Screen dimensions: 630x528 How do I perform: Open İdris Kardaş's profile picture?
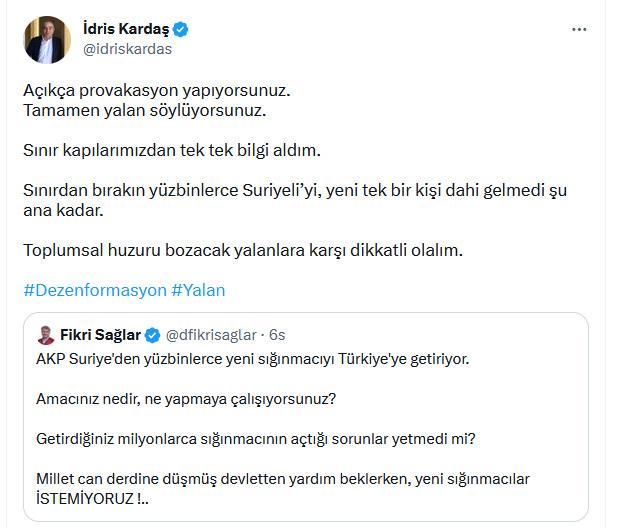[46, 40]
